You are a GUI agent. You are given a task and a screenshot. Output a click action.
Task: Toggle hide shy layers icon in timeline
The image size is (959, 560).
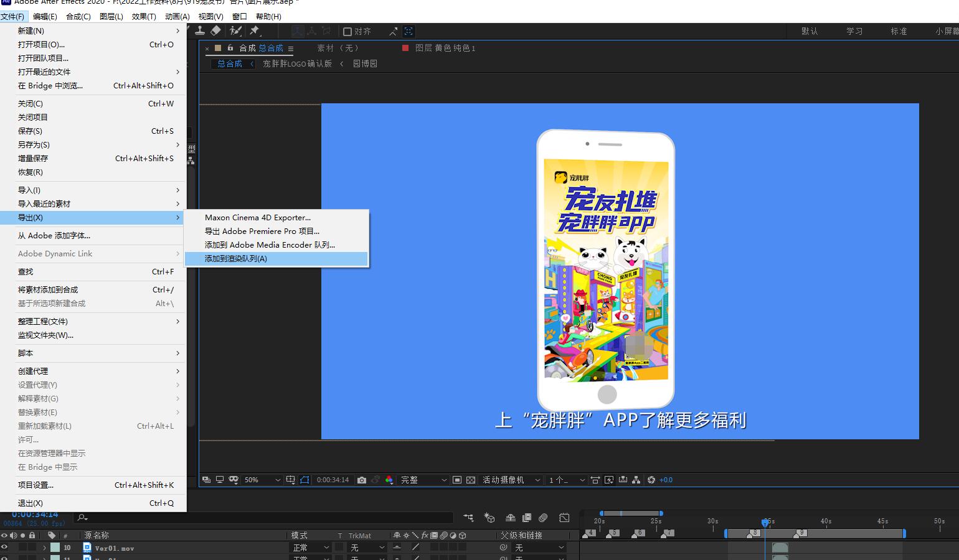(511, 518)
